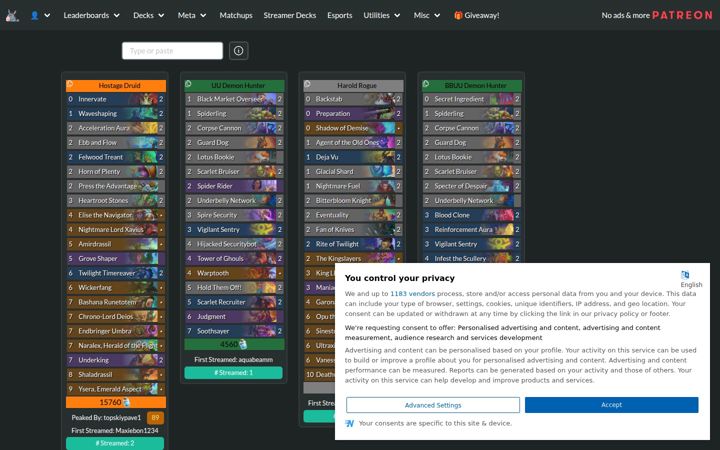Click the BBUU Demon Hunter deck title

point(475,85)
